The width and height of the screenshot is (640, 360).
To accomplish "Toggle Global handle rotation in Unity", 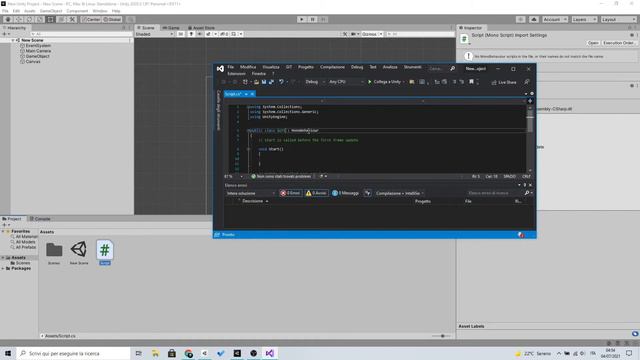I will 112,19.
